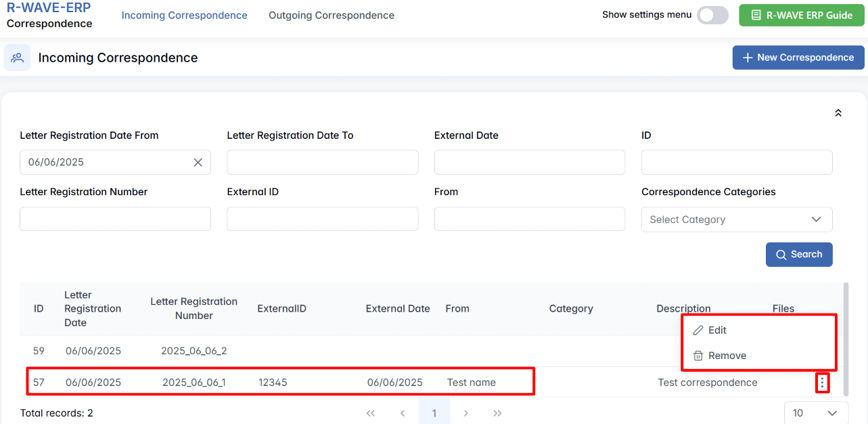868x424 pixels.
Task: Collapse the search filters with double chevron
Action: click(x=838, y=113)
